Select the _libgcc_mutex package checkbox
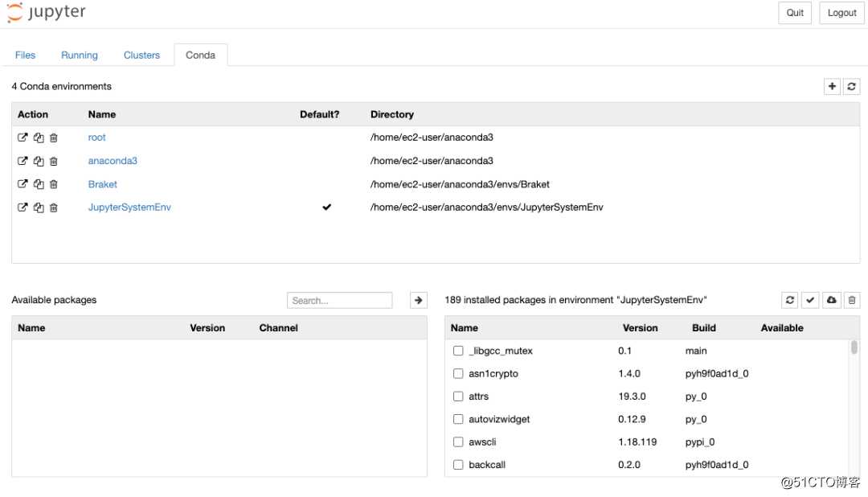Viewport: 868px width, 497px height. click(458, 351)
